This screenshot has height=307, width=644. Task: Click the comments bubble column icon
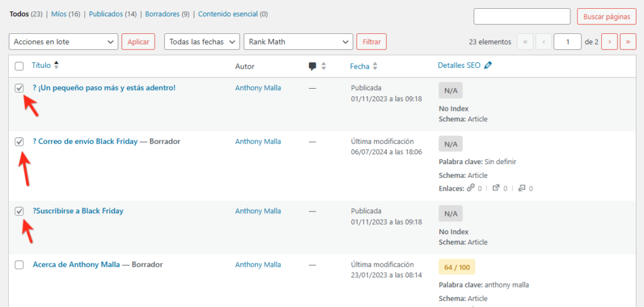313,66
